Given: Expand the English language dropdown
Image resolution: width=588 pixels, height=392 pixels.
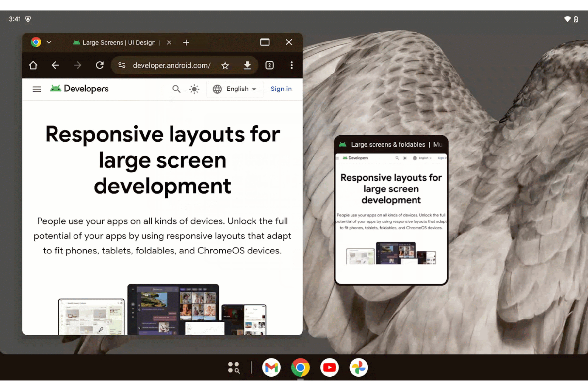Looking at the screenshot, I should coord(235,89).
